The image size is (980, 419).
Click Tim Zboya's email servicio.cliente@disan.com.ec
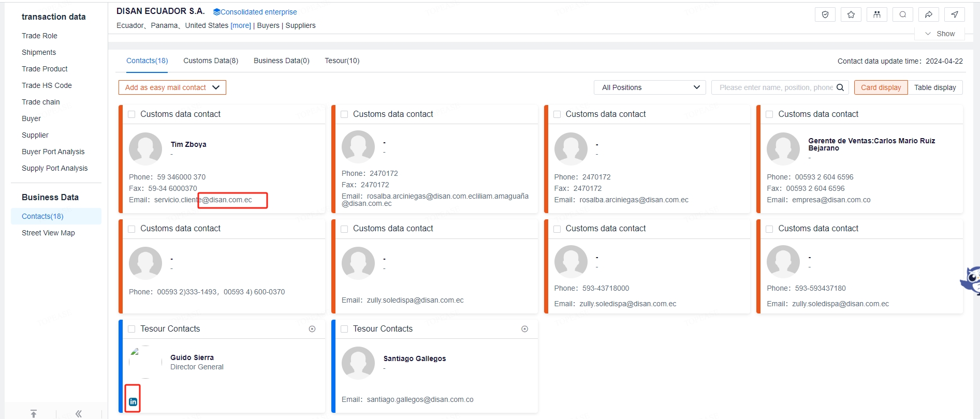pos(203,200)
